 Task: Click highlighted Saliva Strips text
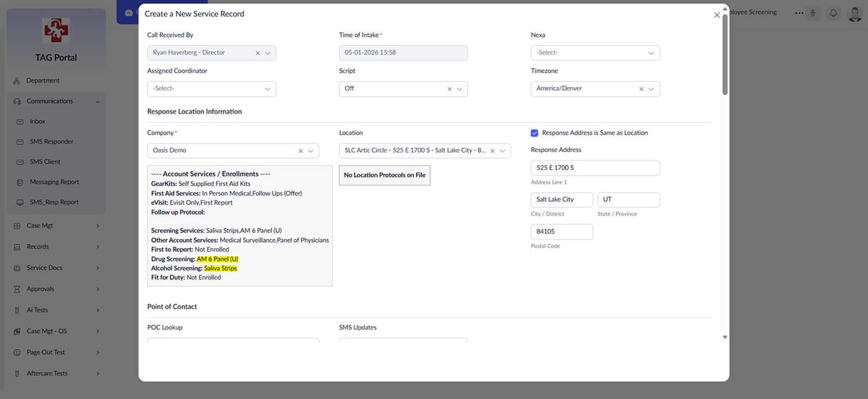pos(220,269)
